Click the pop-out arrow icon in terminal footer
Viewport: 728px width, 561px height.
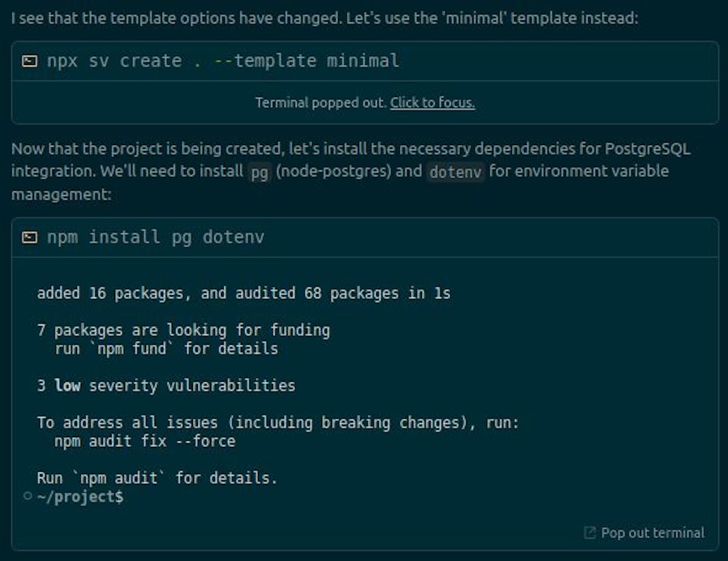[x=589, y=533]
